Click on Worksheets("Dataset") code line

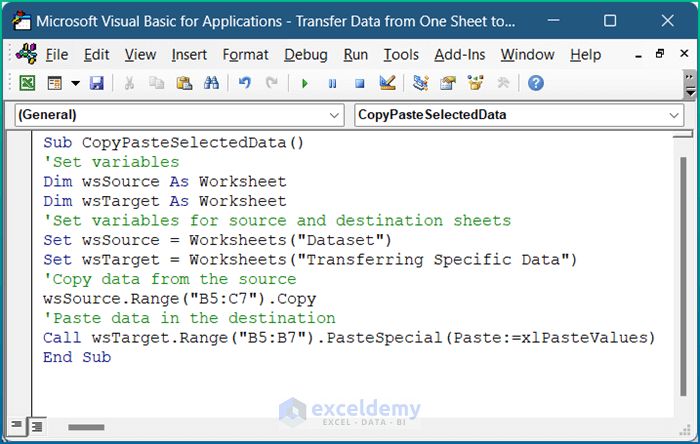pos(217,240)
